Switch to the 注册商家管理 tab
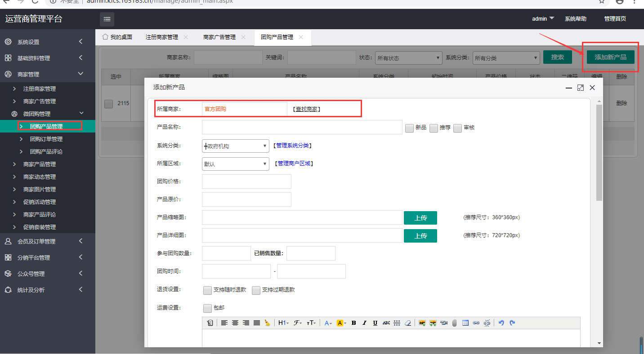The image size is (644, 354). (x=162, y=37)
